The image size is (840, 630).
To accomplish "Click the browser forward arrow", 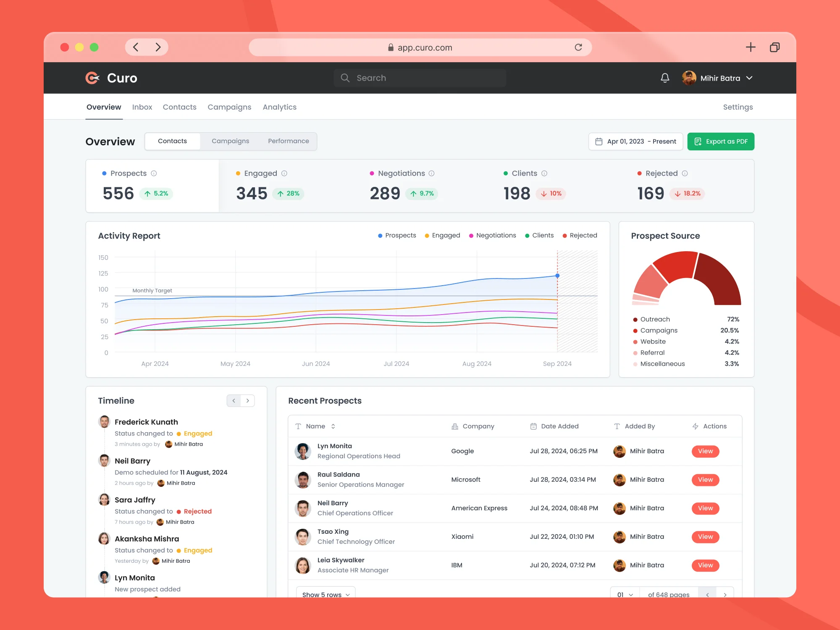I will [158, 47].
